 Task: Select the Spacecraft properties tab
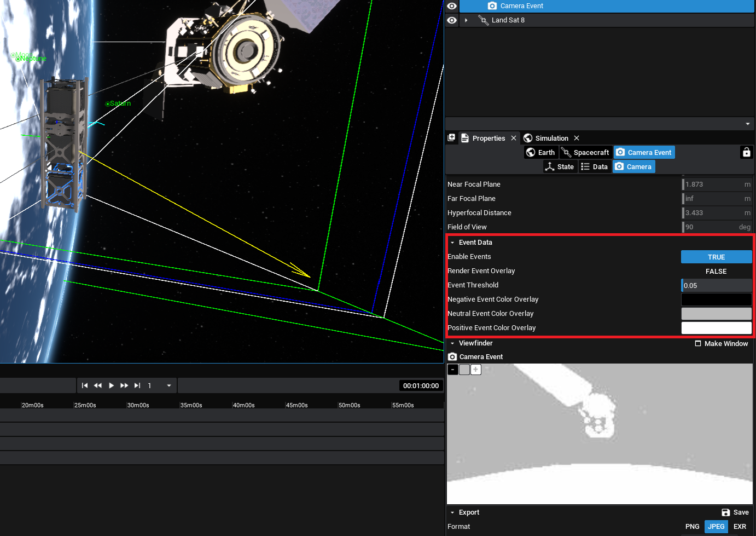[x=585, y=152]
